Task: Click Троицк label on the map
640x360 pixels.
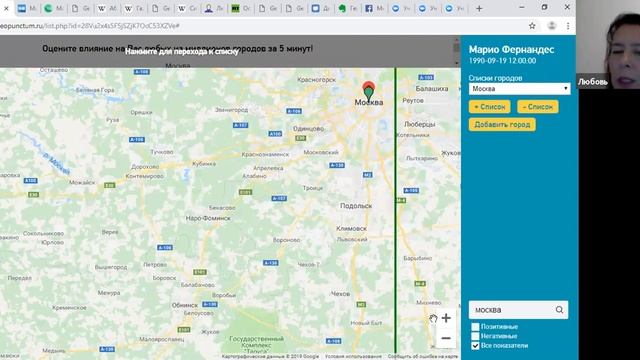Action: click(313, 188)
